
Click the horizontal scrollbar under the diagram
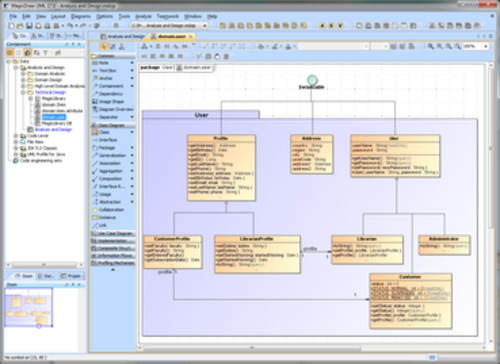[253, 348]
